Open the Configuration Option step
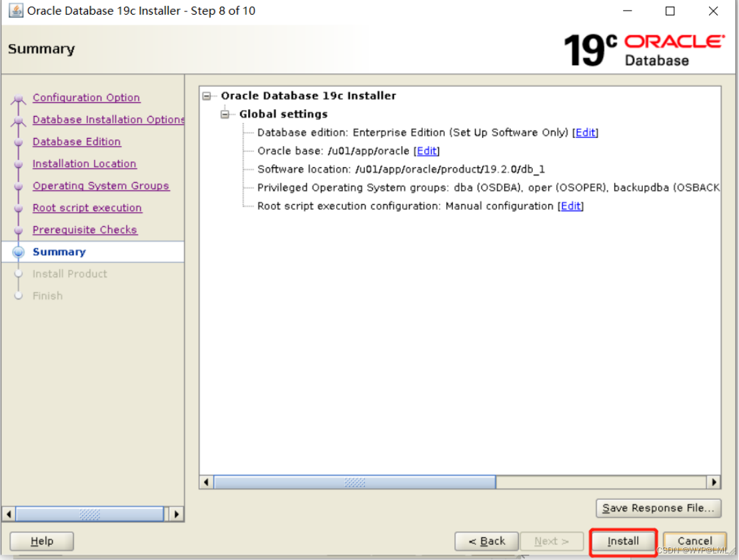 (86, 97)
